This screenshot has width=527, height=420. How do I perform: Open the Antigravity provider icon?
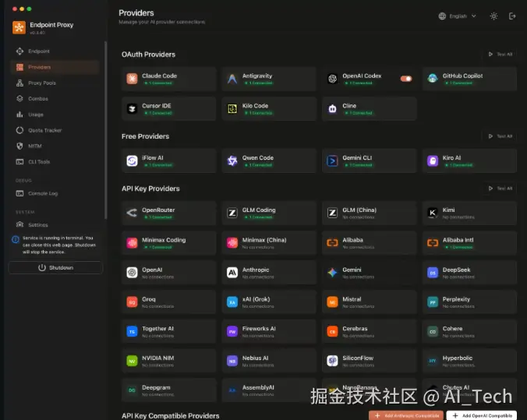pos(232,79)
